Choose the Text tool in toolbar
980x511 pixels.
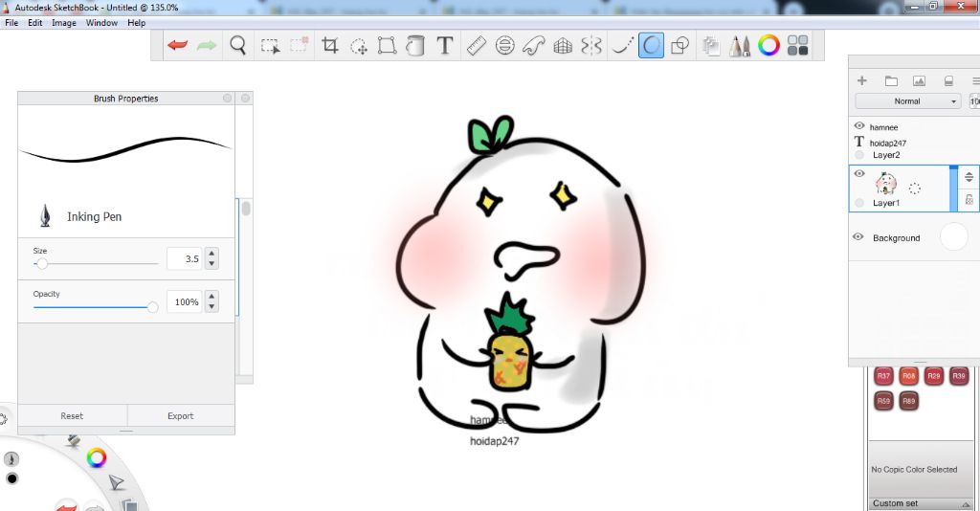pyautogui.click(x=444, y=45)
